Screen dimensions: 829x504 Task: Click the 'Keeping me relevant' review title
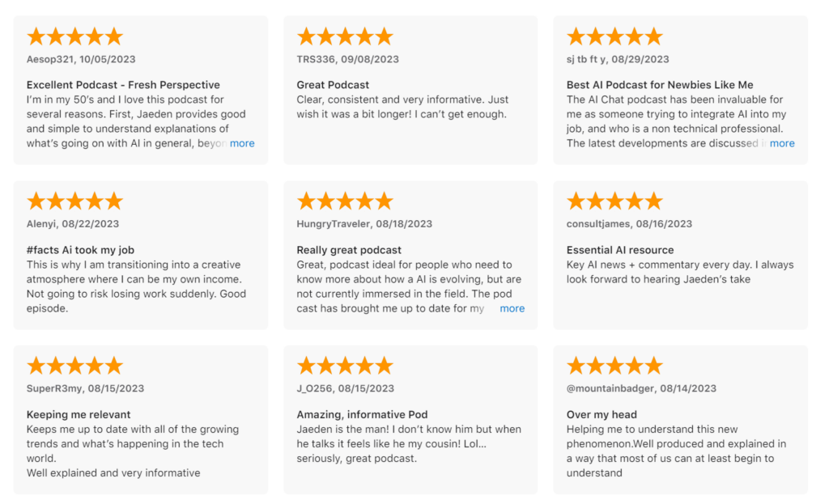click(79, 414)
